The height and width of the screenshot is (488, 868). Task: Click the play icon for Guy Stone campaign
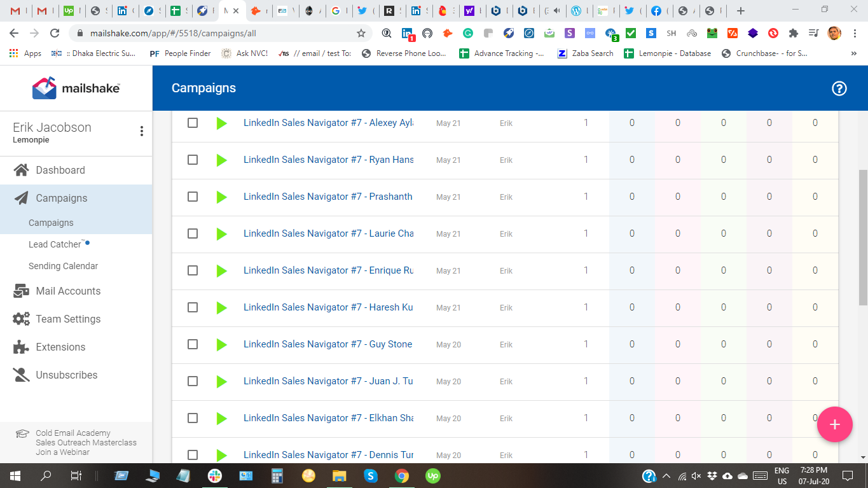click(221, 345)
